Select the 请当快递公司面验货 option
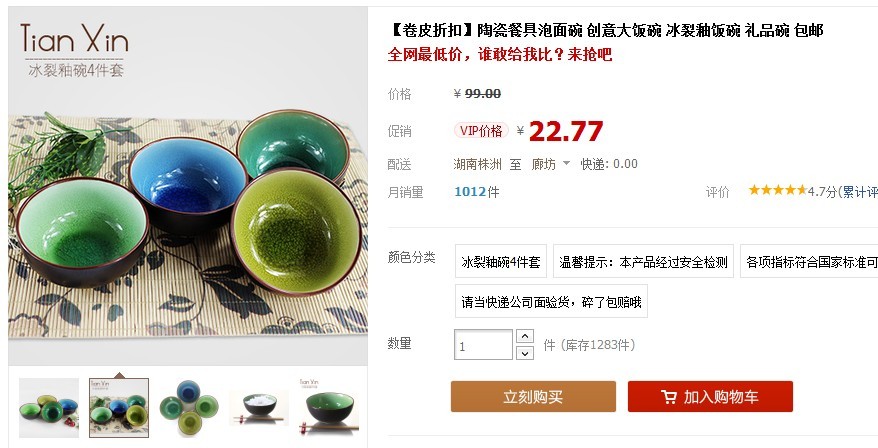Image resolution: width=878 pixels, height=448 pixels. coord(552,302)
